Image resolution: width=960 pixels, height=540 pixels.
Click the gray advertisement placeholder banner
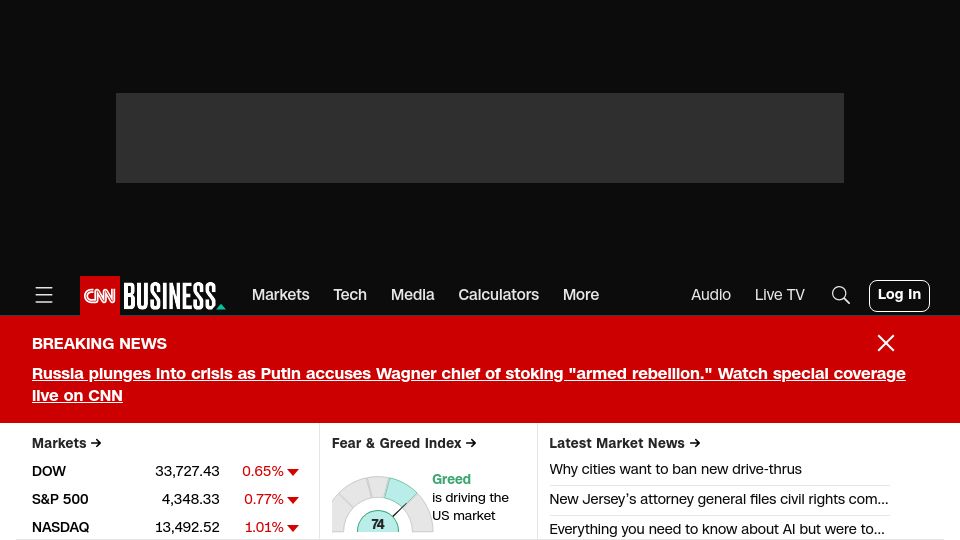click(x=480, y=138)
